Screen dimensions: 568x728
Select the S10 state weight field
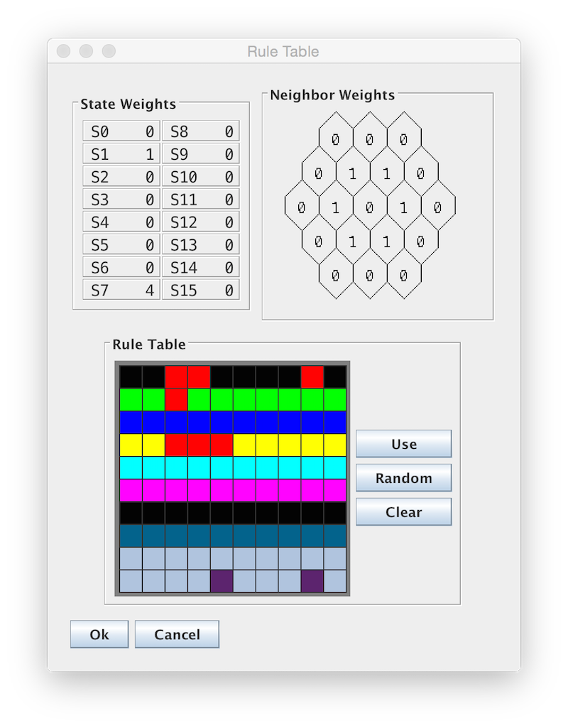pyautogui.click(x=201, y=176)
